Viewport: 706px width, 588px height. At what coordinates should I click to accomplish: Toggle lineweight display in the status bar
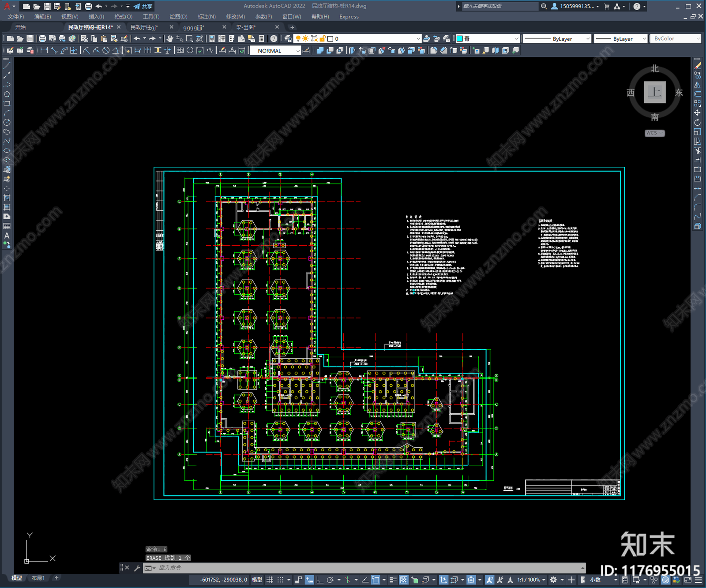[x=393, y=580]
